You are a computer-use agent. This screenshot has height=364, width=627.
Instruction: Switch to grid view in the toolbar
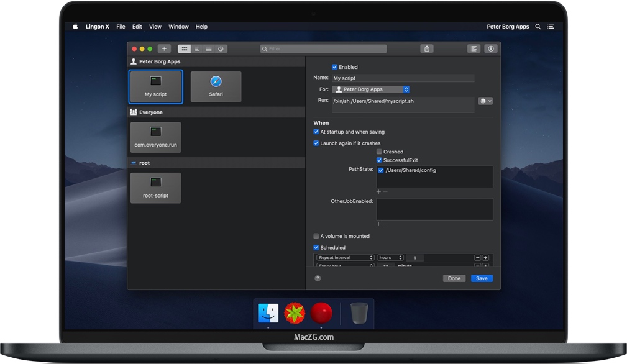click(184, 48)
